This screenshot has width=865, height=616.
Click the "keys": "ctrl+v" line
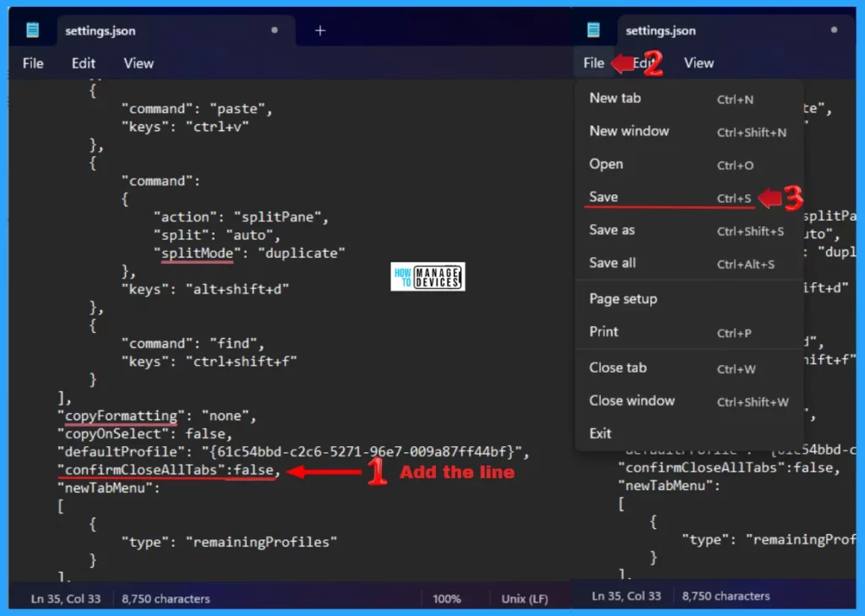(185, 127)
